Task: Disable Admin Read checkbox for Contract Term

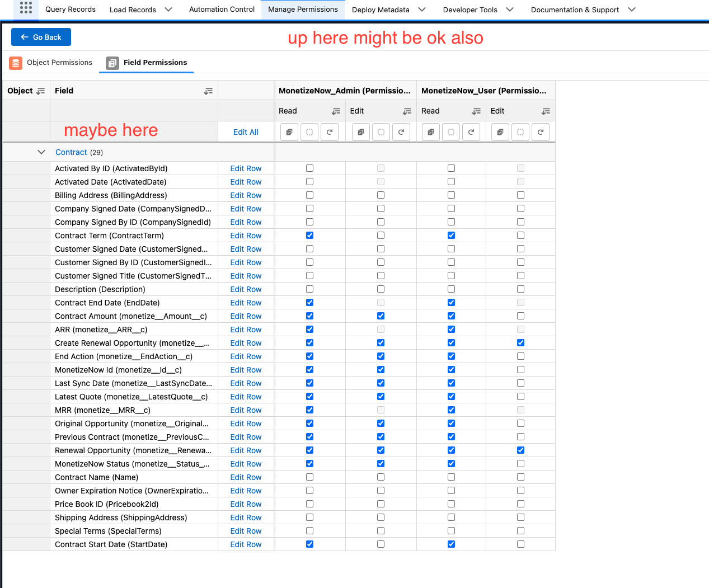Action: [x=309, y=235]
